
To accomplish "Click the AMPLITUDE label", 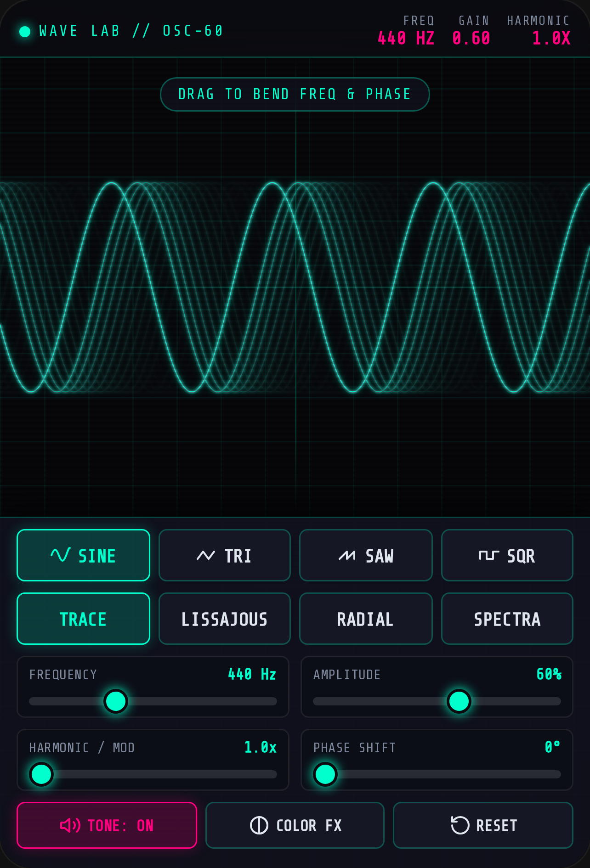I will pyautogui.click(x=347, y=675).
